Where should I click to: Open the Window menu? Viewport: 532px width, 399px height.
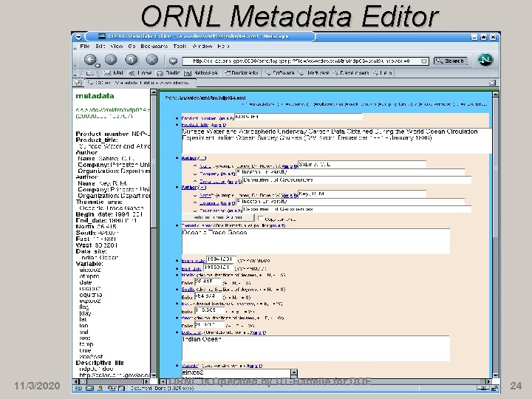[202, 46]
